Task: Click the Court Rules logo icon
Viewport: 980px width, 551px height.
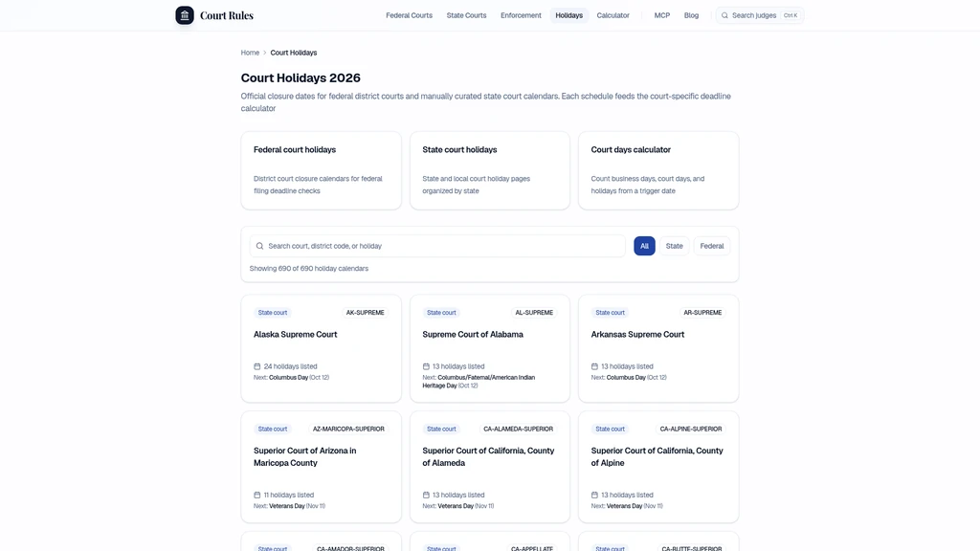Action: click(185, 15)
